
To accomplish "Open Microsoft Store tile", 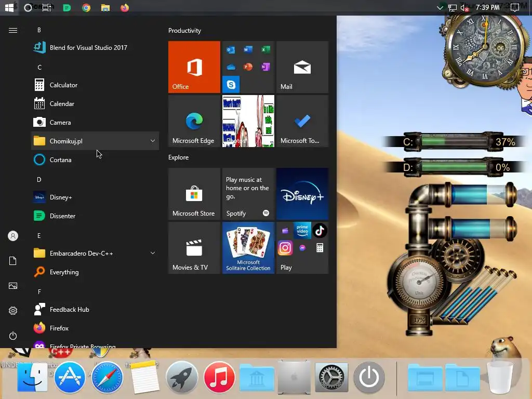I will 194,194.
